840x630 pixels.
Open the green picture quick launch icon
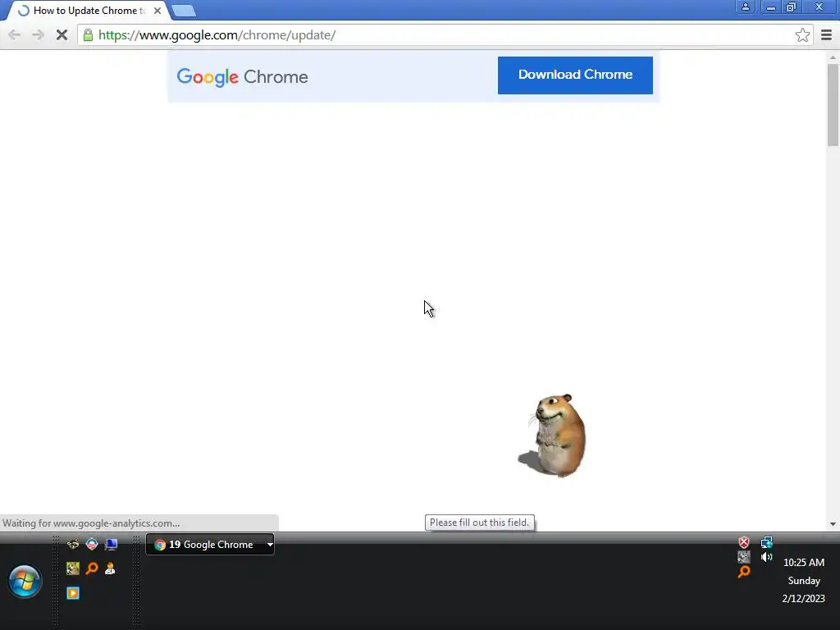[x=73, y=568]
